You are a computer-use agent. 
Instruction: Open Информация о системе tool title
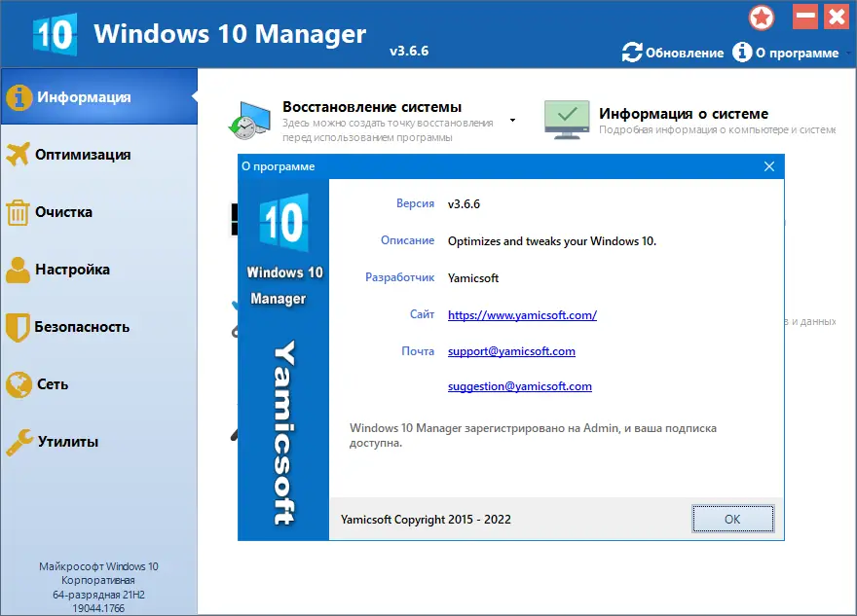click(x=684, y=114)
